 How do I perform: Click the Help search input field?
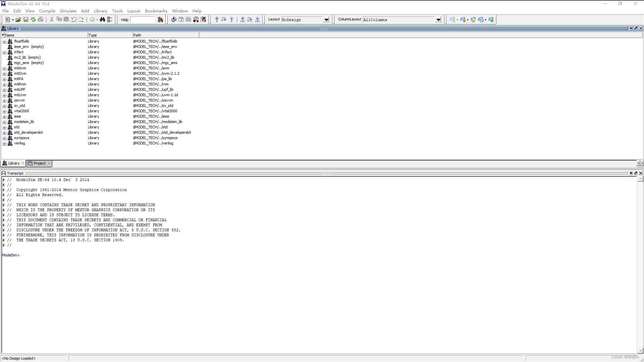tap(143, 20)
